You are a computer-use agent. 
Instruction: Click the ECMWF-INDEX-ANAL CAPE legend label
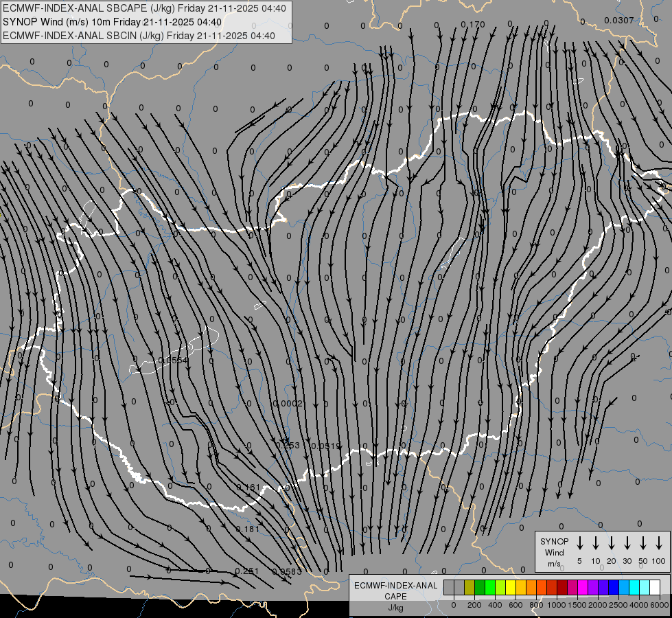click(395, 591)
